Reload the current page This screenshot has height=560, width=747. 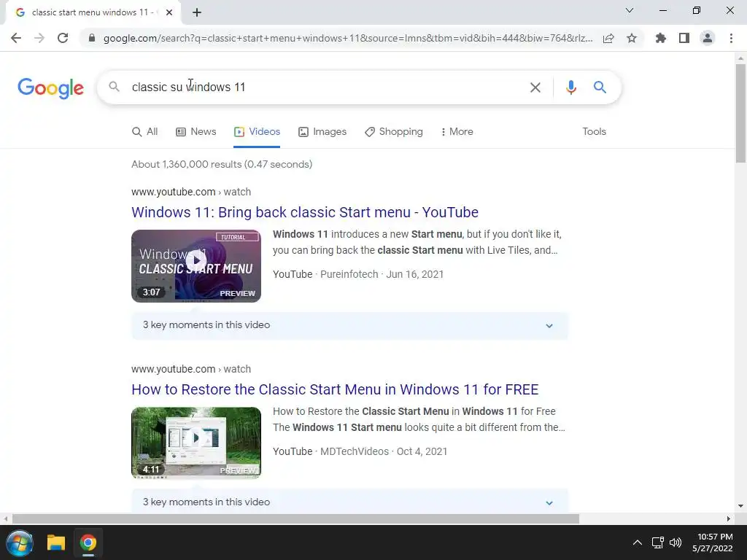(63, 38)
